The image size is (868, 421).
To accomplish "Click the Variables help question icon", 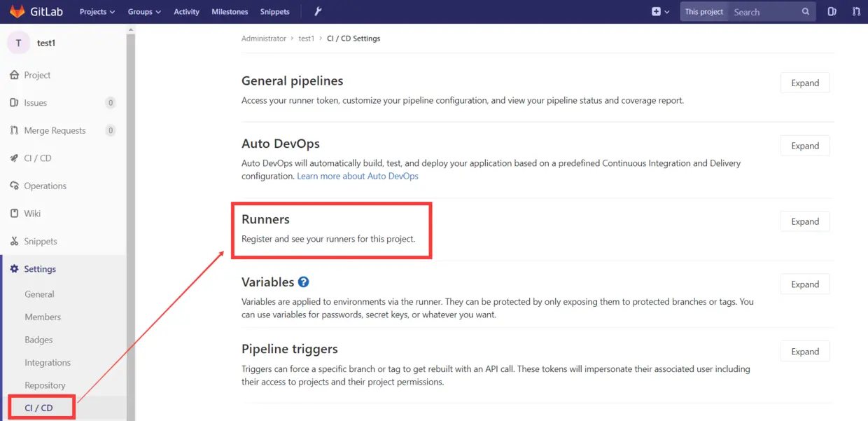I will point(303,282).
